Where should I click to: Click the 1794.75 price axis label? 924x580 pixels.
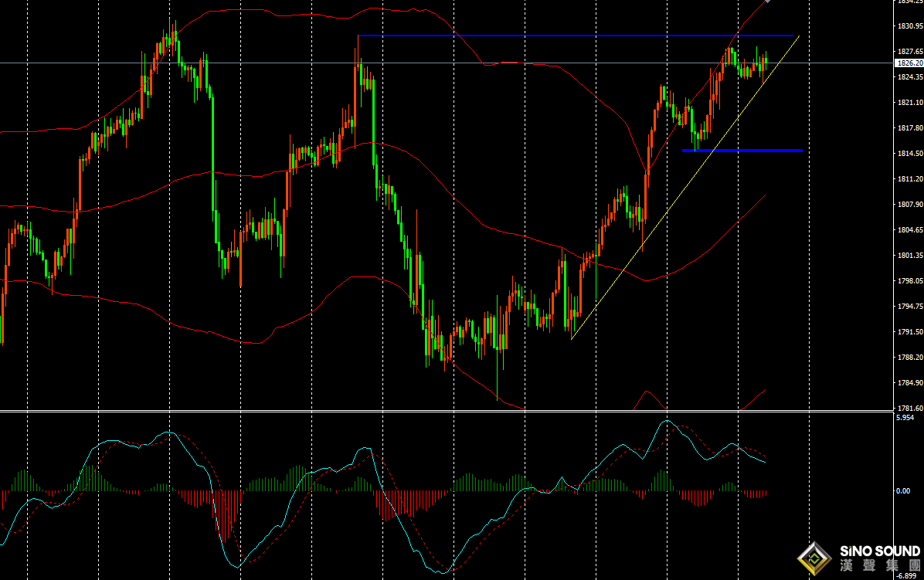tap(910, 306)
